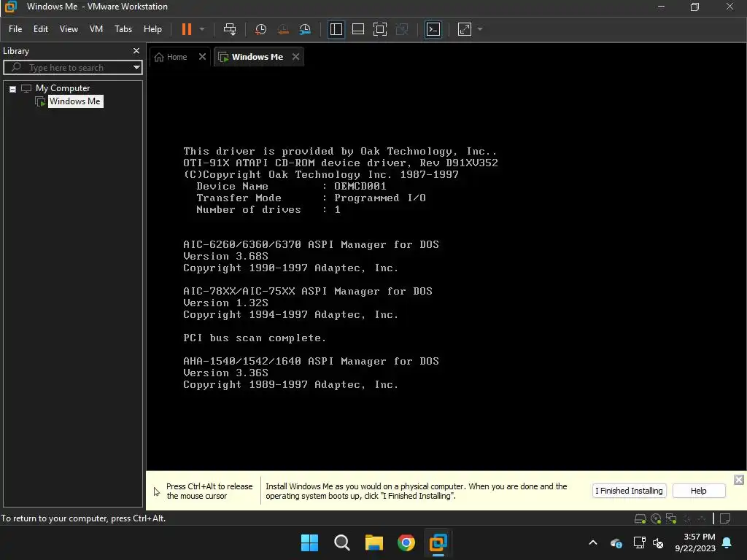Open Windows taskbar search
This screenshot has height=560, width=747.
(341, 542)
